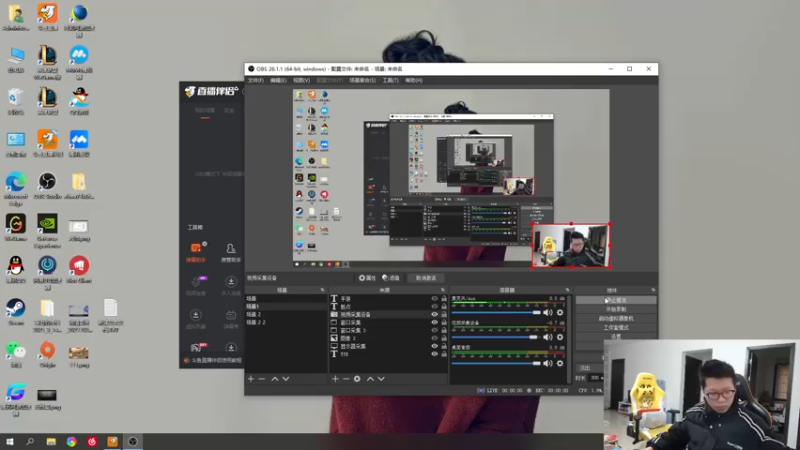Move the selected source down
This screenshot has width=800, height=450.
381,379
